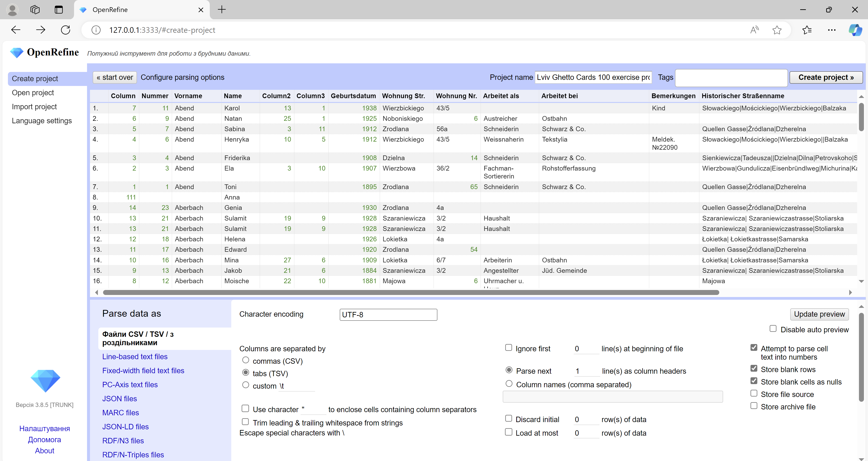Toggle the vertical tabs panel icon
The width and height of the screenshot is (868, 461).
59,10
